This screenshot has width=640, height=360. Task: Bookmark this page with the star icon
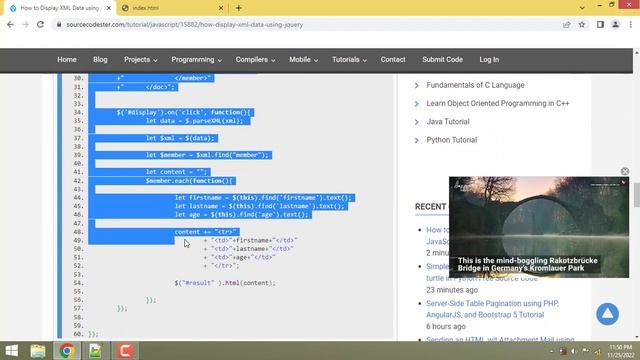pyautogui.click(x=582, y=24)
